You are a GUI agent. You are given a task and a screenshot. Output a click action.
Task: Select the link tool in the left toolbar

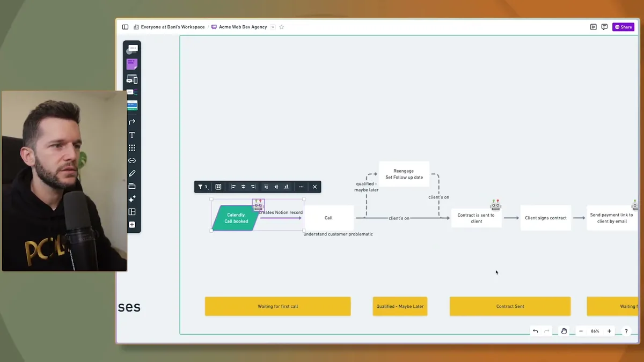tap(132, 160)
